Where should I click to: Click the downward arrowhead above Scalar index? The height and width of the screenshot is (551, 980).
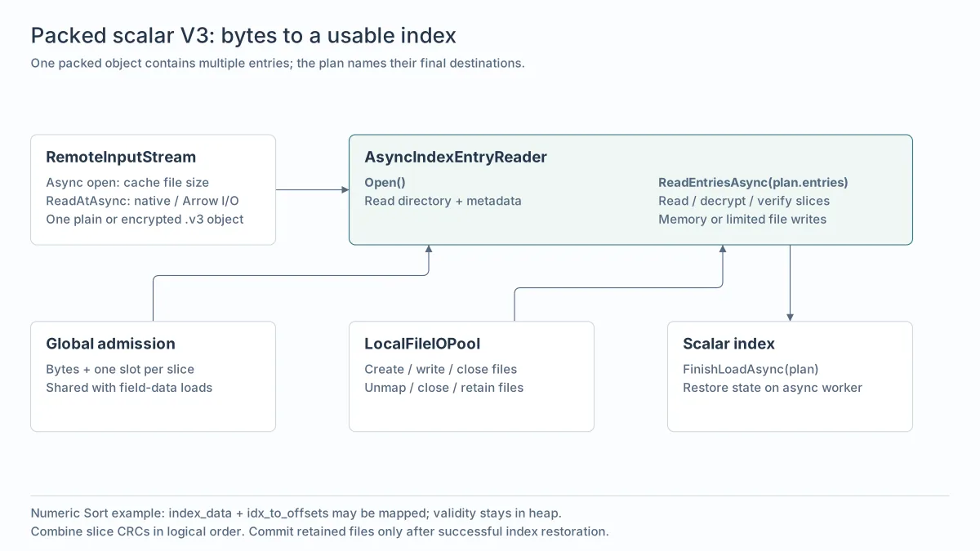(x=790, y=317)
